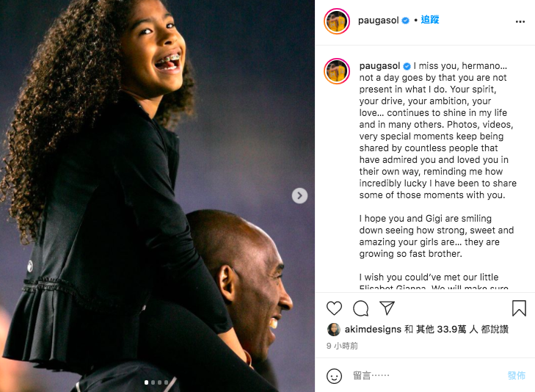Advance to next photo with arrow chevron
This screenshot has width=535, height=392.
coord(299,195)
